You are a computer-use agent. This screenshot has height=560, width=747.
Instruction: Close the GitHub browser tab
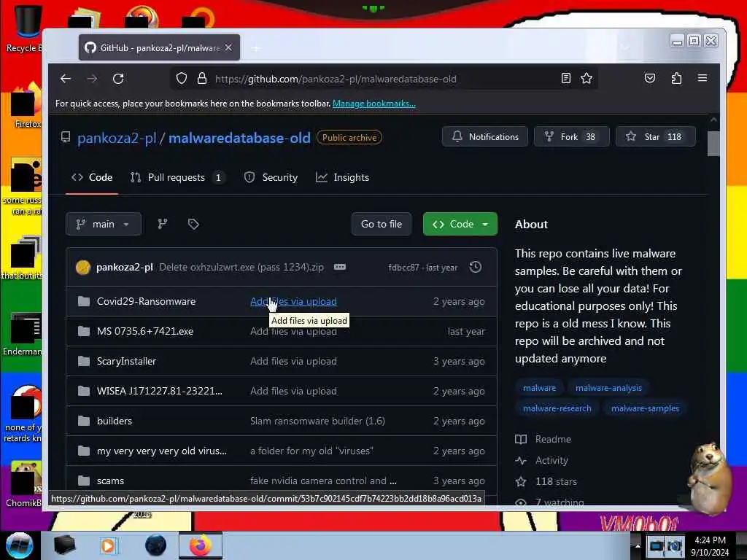pos(228,47)
